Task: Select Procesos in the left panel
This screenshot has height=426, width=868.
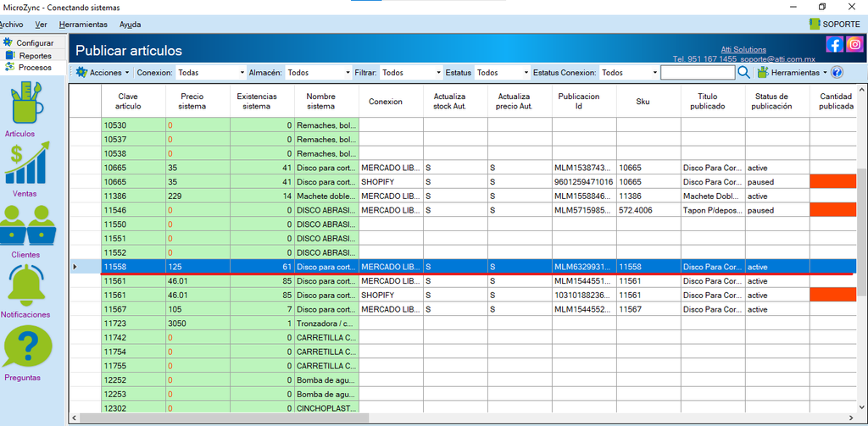Action: (x=28, y=68)
